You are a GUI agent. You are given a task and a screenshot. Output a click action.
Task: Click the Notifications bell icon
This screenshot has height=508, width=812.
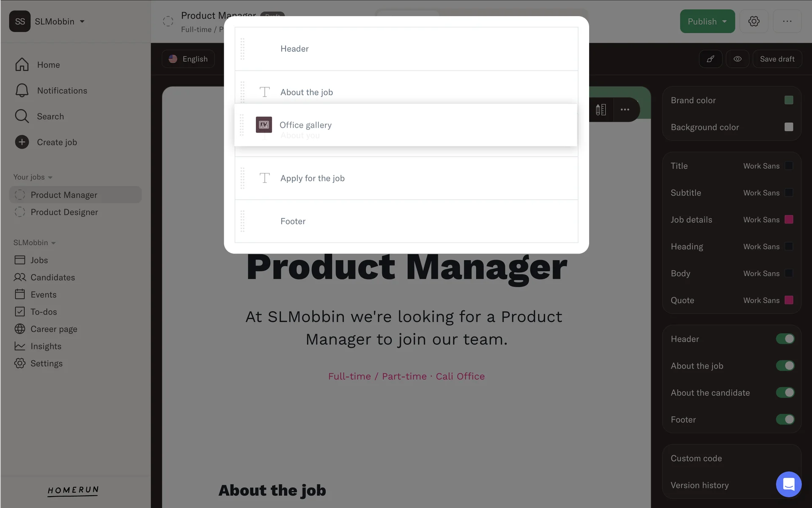click(x=22, y=91)
